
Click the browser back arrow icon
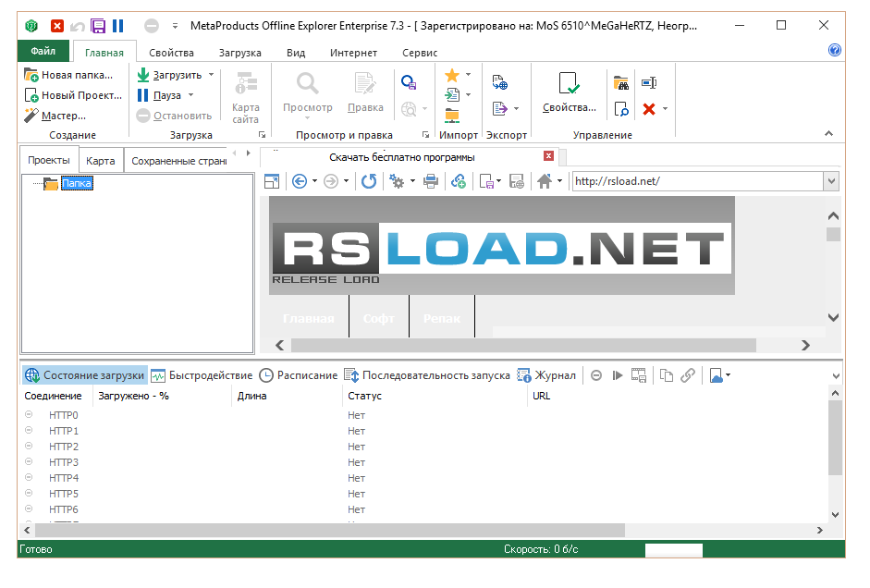click(300, 181)
